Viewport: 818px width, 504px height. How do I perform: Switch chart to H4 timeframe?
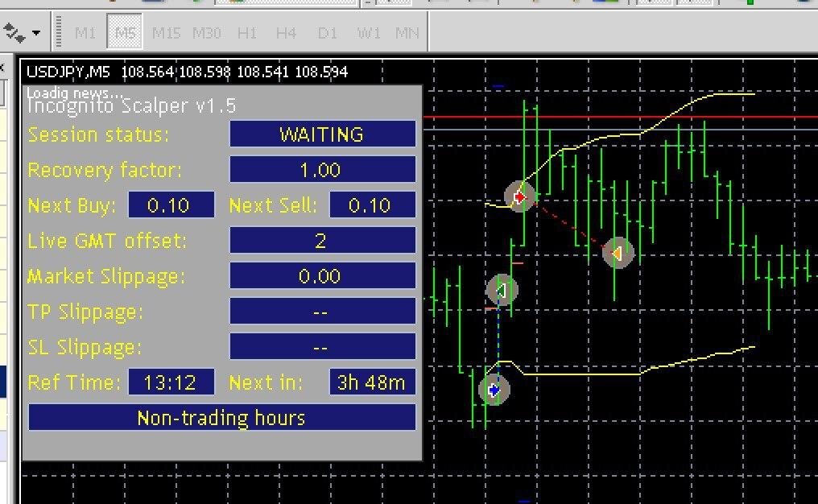click(x=286, y=33)
